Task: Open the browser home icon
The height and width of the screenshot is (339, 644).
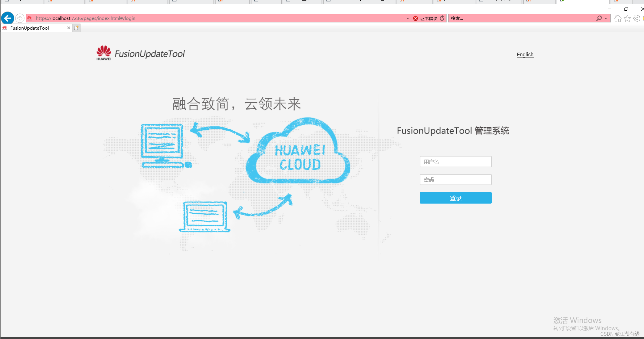Action: (618, 18)
